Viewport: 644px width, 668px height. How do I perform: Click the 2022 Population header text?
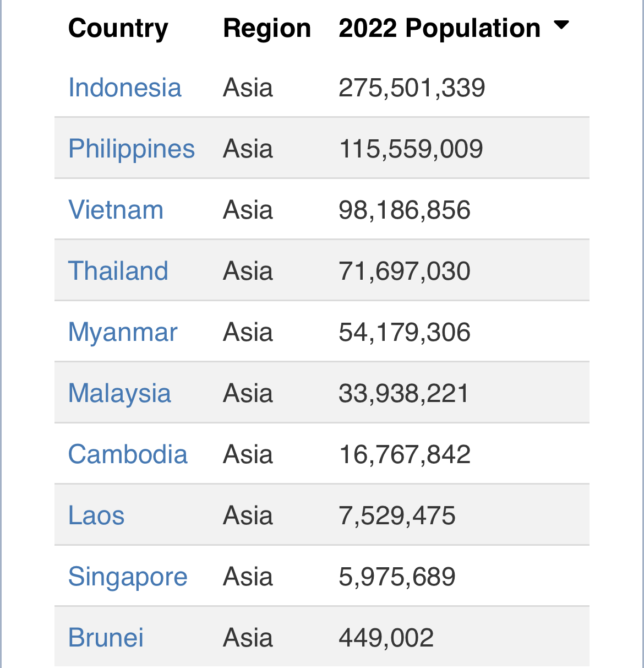coord(439,28)
